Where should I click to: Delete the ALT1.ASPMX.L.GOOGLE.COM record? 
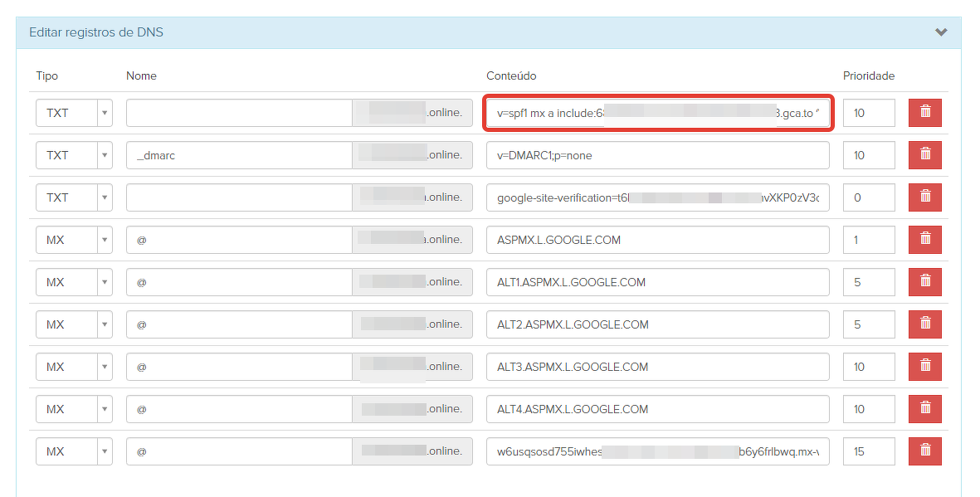(x=925, y=282)
